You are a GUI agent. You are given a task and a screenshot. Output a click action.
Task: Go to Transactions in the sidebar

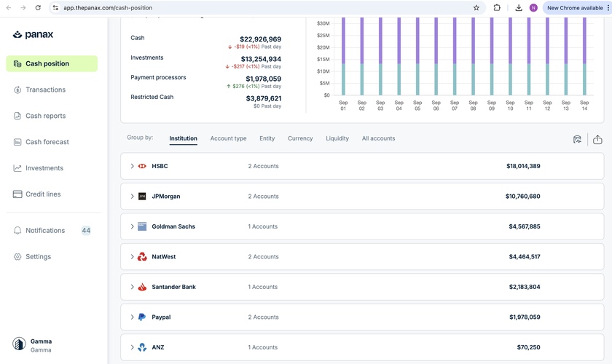click(45, 90)
